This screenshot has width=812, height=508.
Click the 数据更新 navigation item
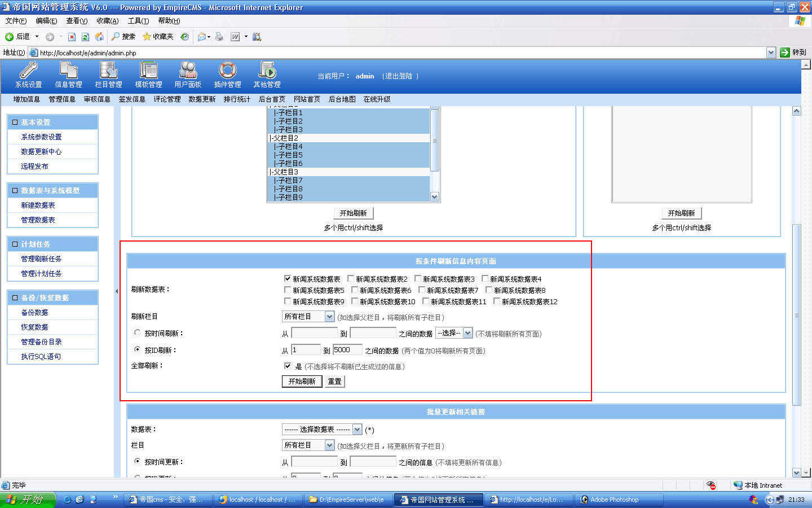[202, 99]
